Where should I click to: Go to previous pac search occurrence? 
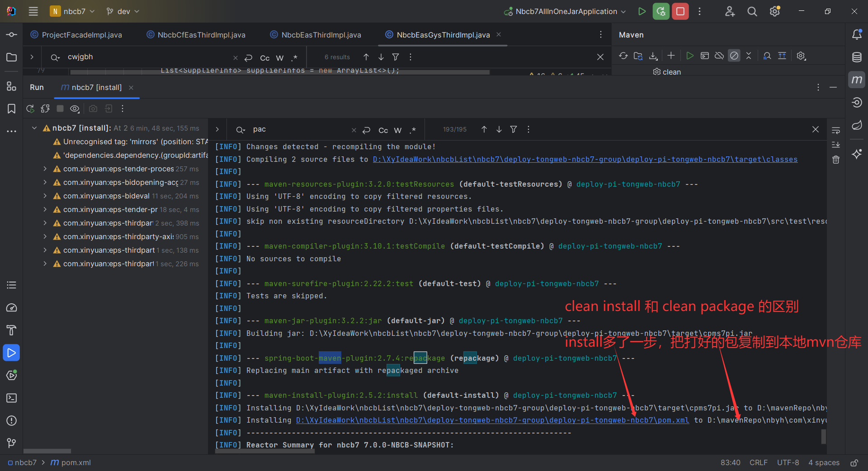484,129
